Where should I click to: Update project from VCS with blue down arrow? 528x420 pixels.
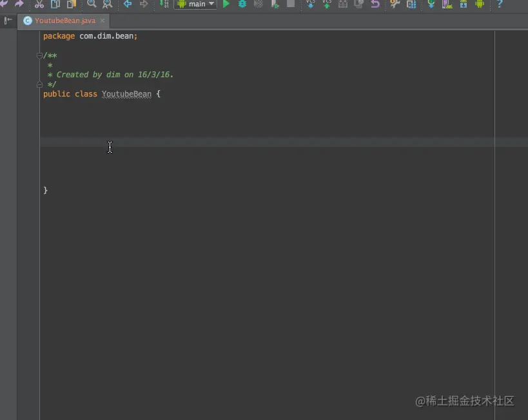click(309, 5)
